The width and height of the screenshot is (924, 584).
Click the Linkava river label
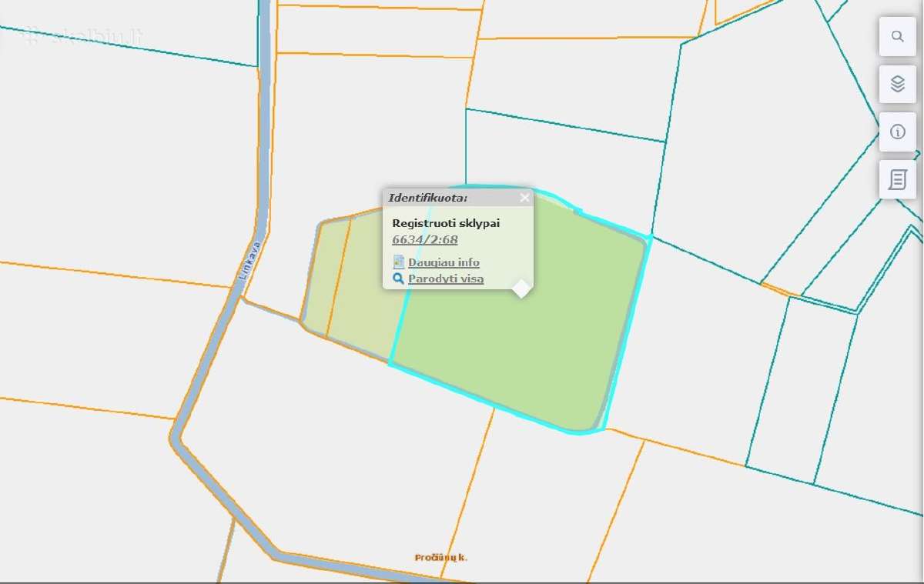249,259
